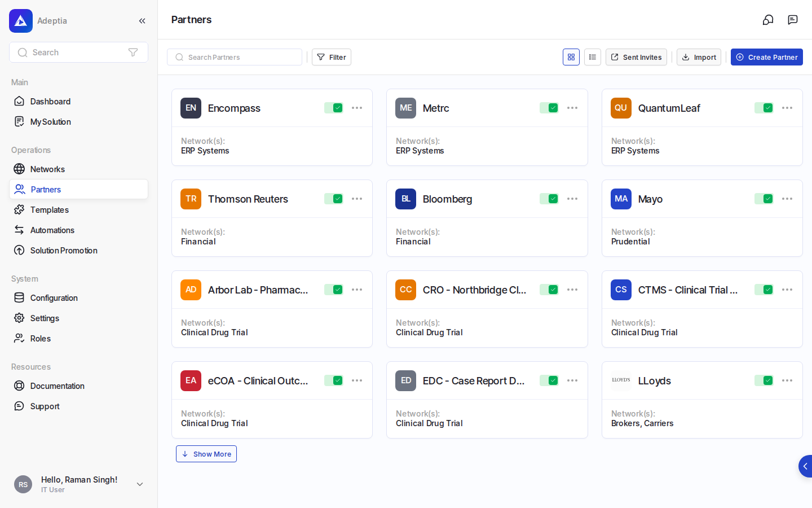
Task: Click the search filter funnel icon in sidebar
Action: point(133,52)
